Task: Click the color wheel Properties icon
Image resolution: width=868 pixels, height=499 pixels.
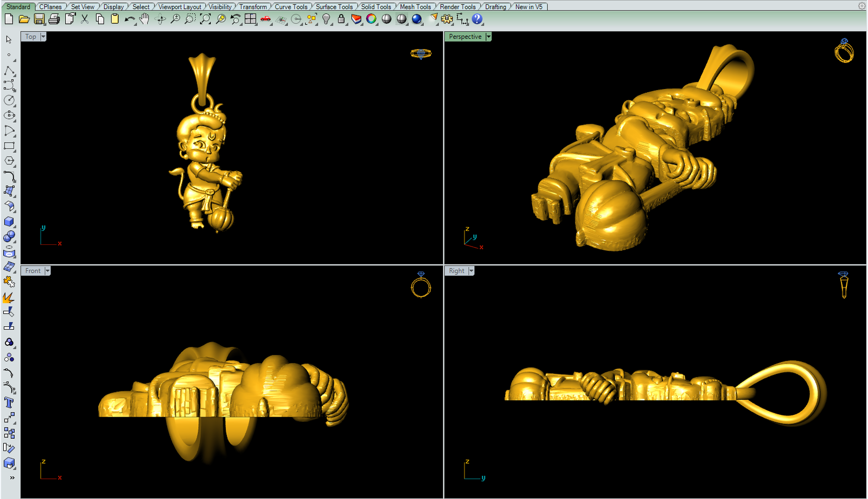Action: pyautogui.click(x=371, y=19)
